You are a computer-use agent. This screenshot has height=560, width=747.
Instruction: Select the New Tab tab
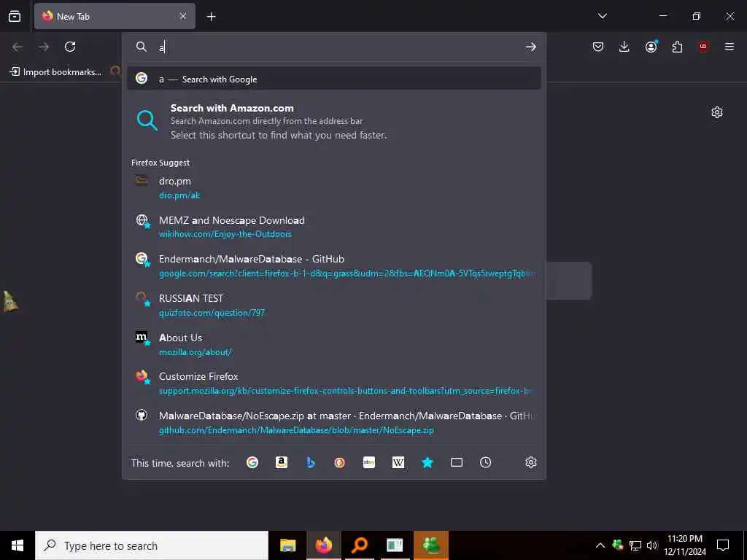[x=115, y=16]
